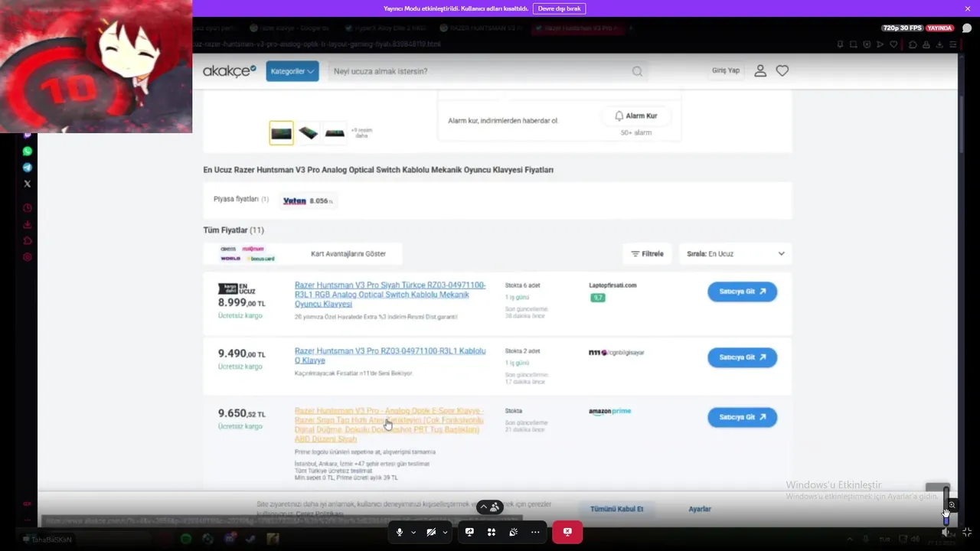
Task: Click the screen share icon in the call toolbar
Action: (469, 532)
